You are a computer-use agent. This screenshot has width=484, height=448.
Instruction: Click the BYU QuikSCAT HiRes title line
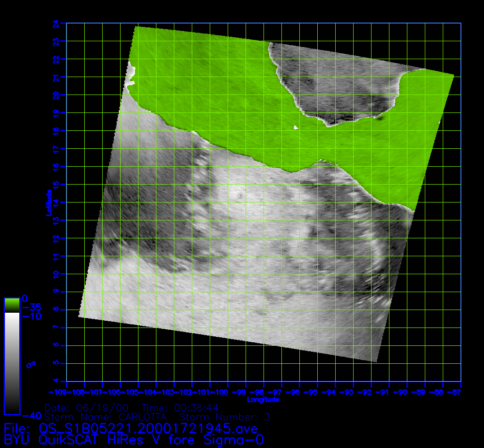pos(134,439)
